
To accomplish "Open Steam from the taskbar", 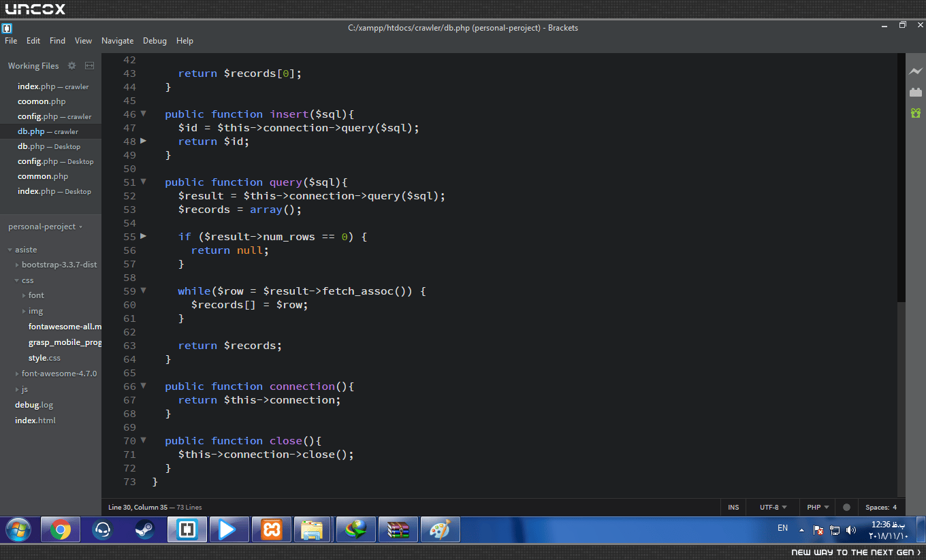I will [144, 529].
